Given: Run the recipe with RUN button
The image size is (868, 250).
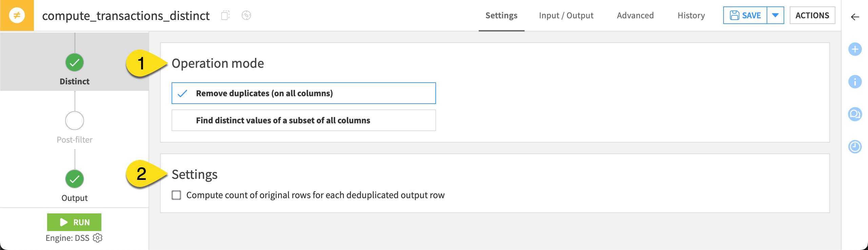Looking at the screenshot, I should click(74, 222).
